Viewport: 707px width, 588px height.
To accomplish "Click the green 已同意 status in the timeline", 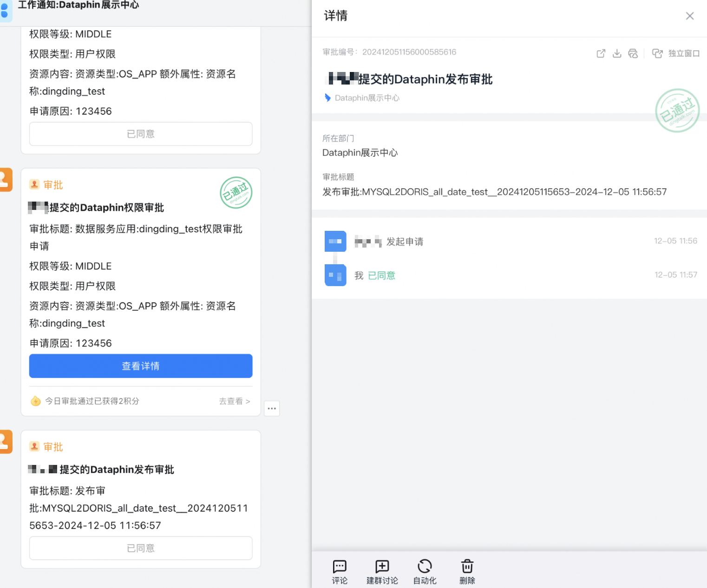I will tap(381, 276).
